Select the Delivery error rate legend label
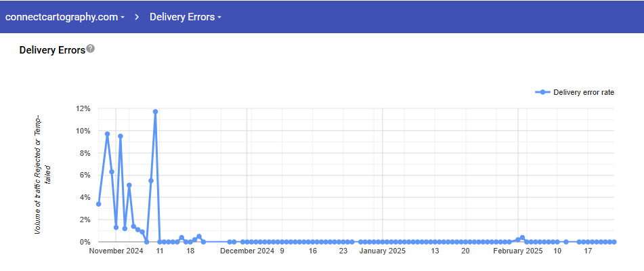This screenshot has width=644, height=271. point(584,92)
